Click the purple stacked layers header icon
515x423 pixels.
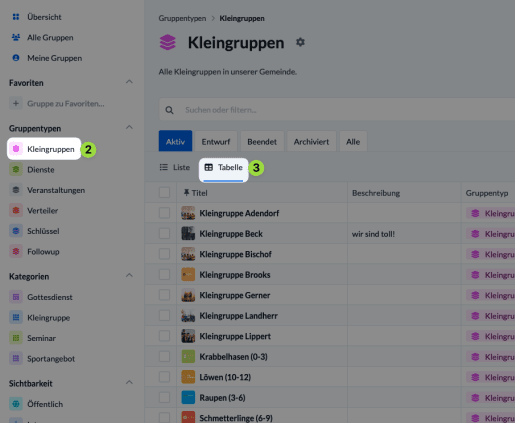pos(168,42)
